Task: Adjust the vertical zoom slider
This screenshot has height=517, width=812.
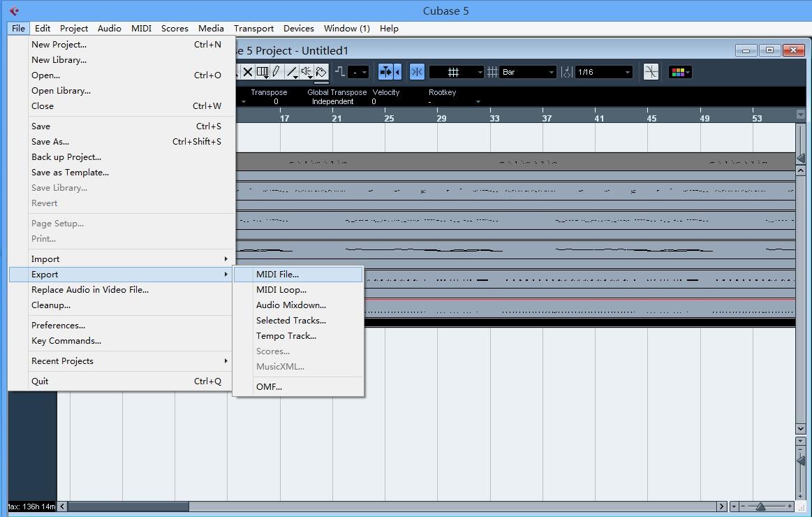Action: click(801, 460)
